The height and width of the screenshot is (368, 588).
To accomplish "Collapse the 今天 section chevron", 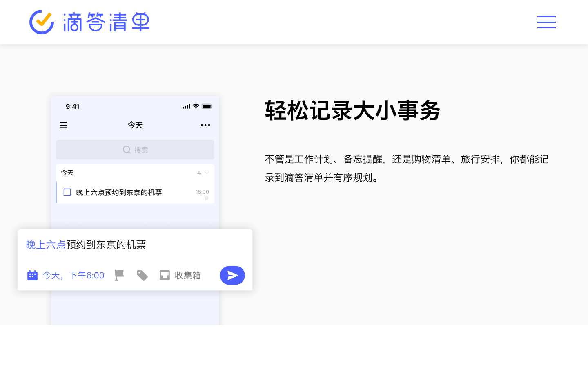I will [207, 173].
